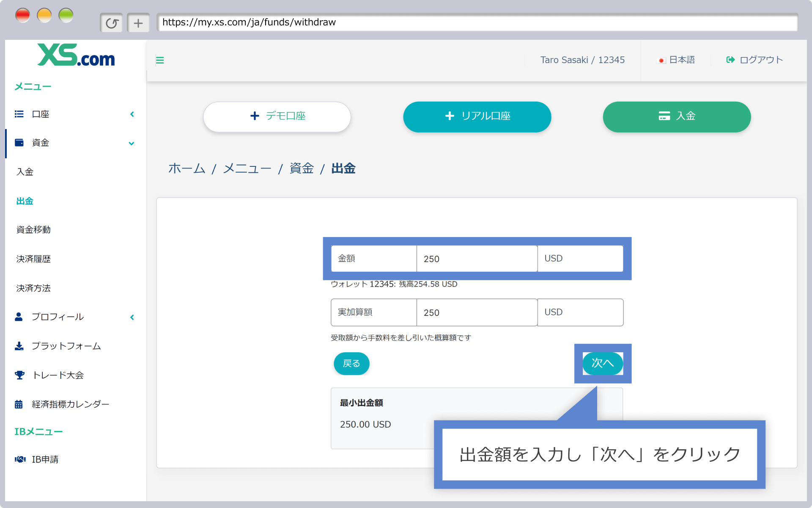Go to 資金 in the breadcrumb
This screenshot has height=508, width=812.
(302, 168)
